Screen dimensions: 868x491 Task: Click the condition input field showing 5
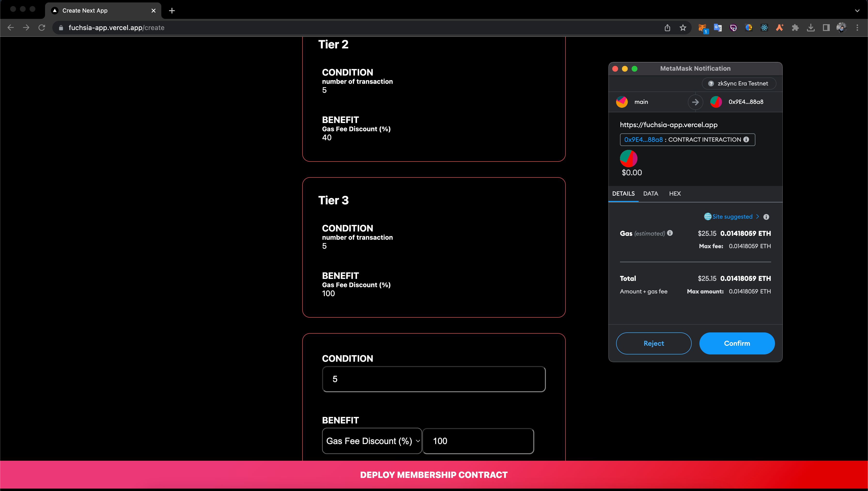pos(434,379)
